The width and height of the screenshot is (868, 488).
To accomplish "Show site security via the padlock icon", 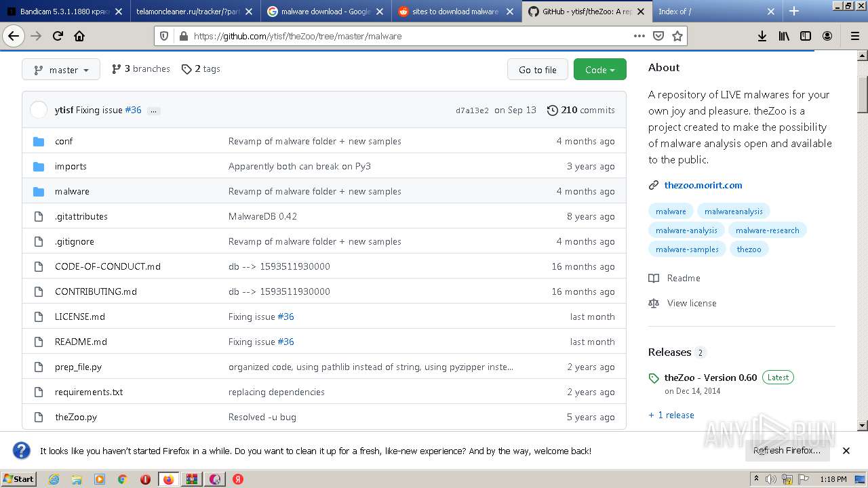I will pyautogui.click(x=183, y=36).
